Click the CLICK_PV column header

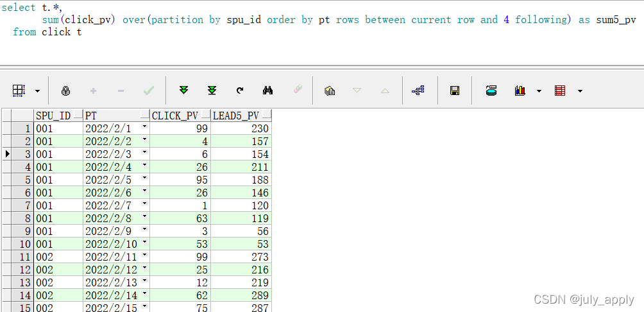(x=180, y=116)
